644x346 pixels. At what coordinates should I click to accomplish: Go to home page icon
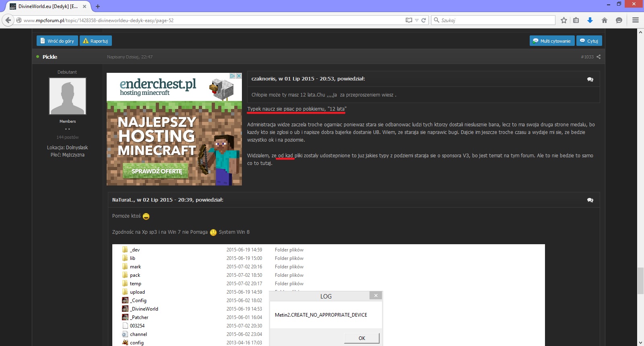(x=605, y=20)
